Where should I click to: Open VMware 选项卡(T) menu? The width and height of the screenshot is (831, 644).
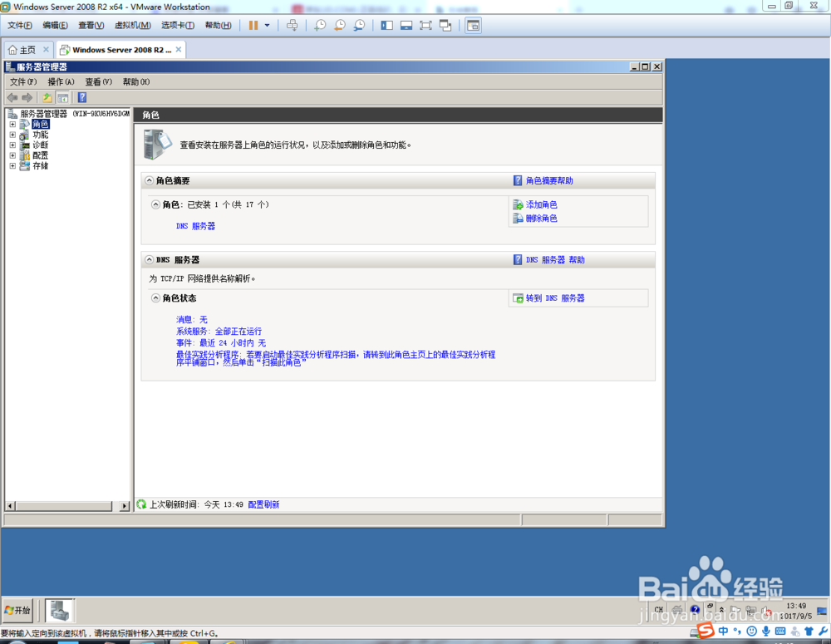tap(178, 26)
